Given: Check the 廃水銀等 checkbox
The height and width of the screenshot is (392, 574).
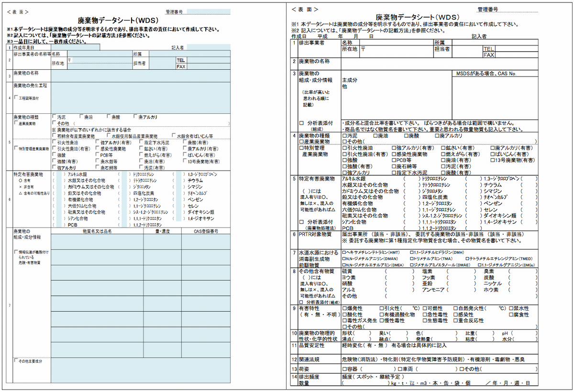Looking at the screenshot, I should [x=98, y=162].
